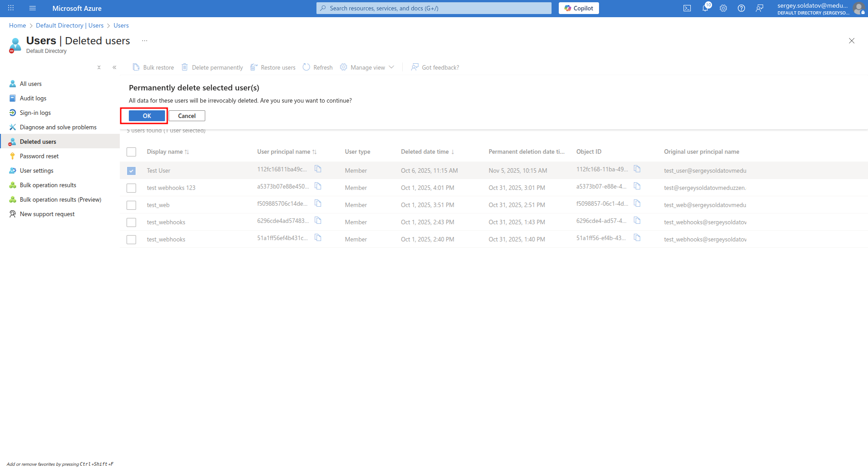Copy Object ID f5098857-06c1-4d icon
868x468 pixels.
pyautogui.click(x=637, y=203)
